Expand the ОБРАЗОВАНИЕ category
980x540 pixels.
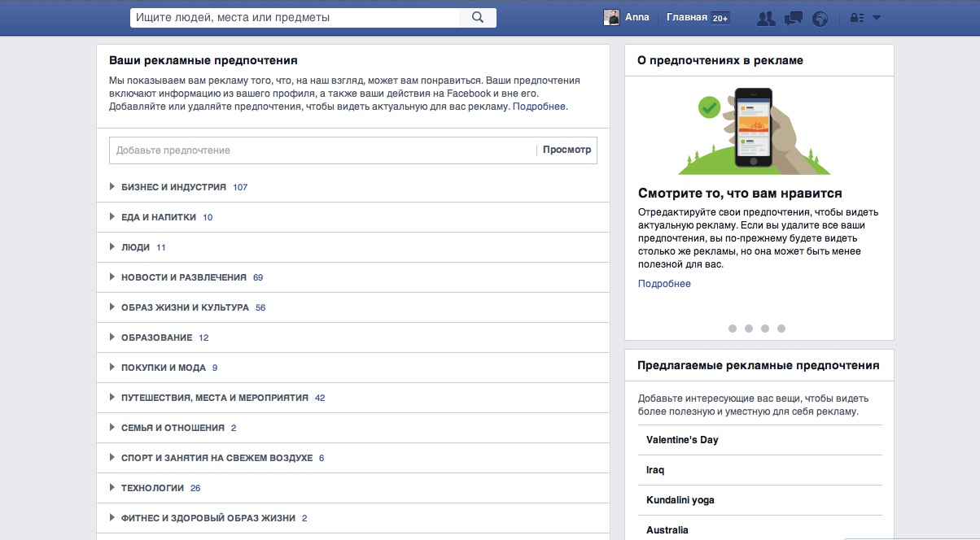353,337
